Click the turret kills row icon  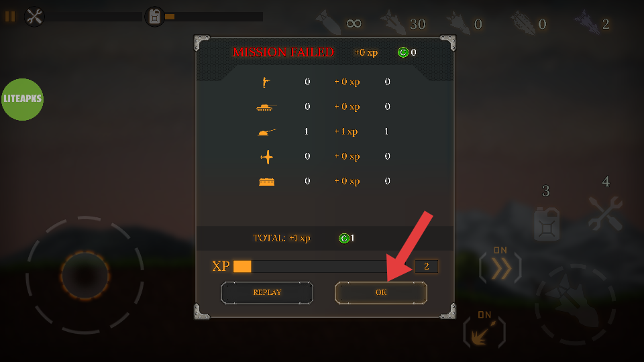(x=266, y=132)
